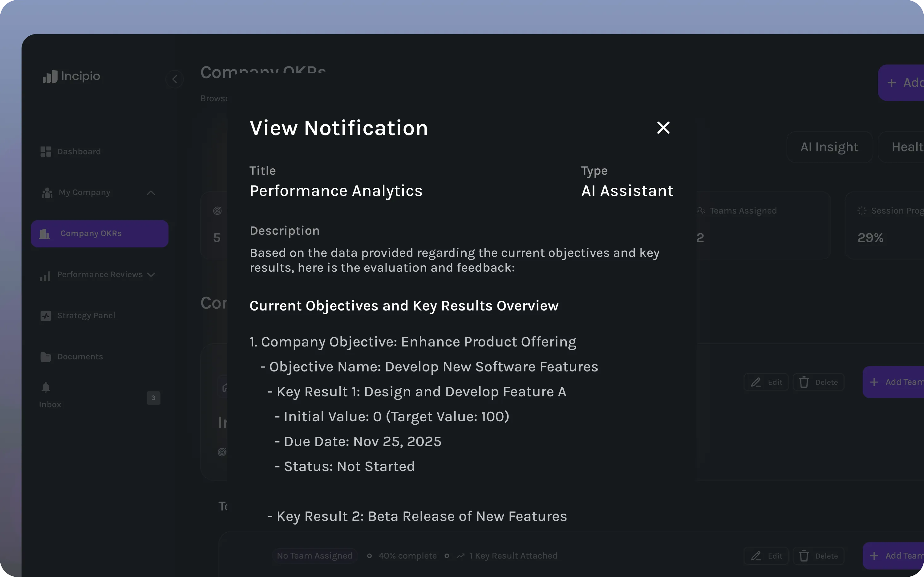
Task: Expand the Performance Reviews chevron
Action: pos(151,275)
